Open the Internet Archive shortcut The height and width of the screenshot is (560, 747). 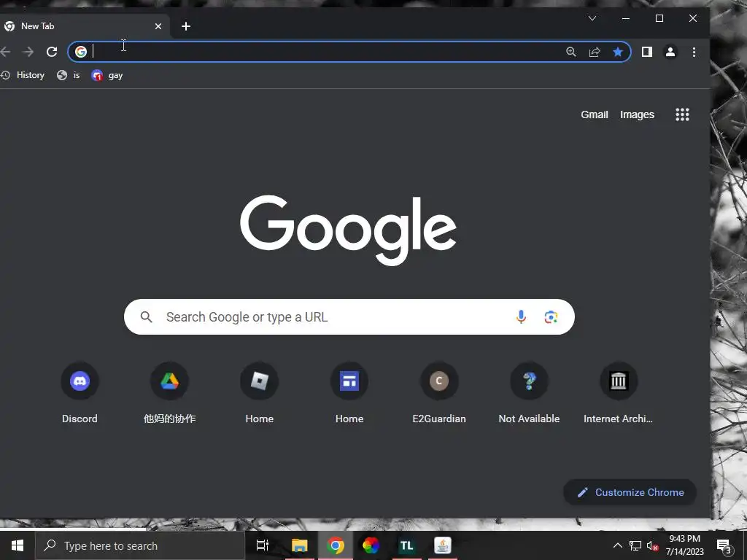click(619, 393)
